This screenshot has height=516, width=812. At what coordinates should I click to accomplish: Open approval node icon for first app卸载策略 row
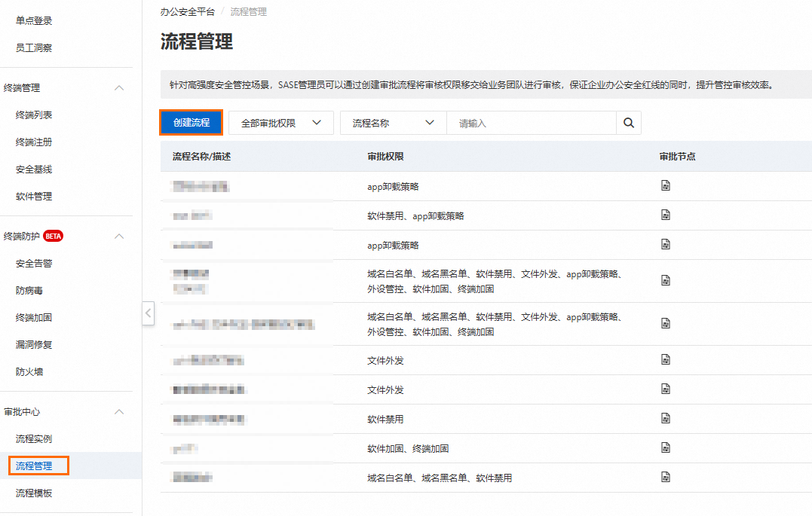(666, 185)
